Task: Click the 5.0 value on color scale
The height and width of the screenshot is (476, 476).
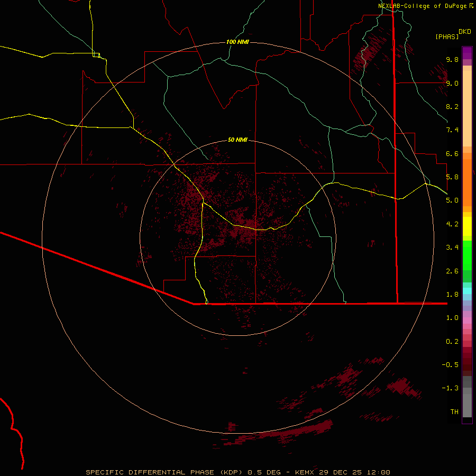Action: coord(452,200)
